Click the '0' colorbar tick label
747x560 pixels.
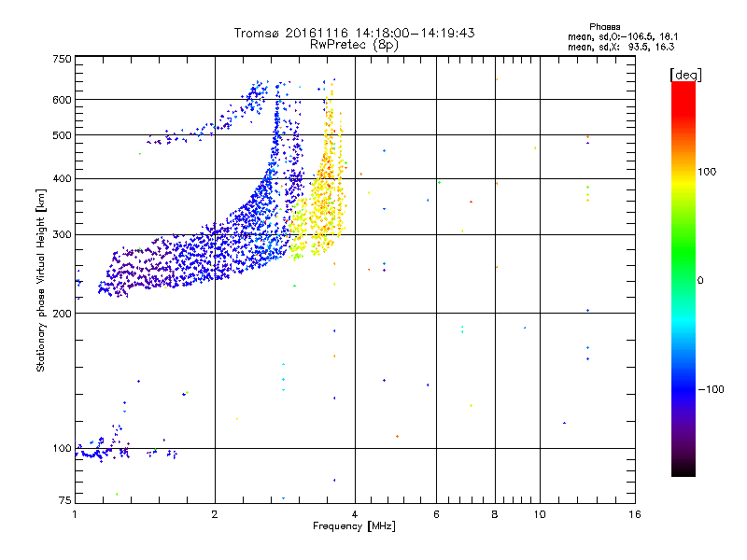pos(700,281)
